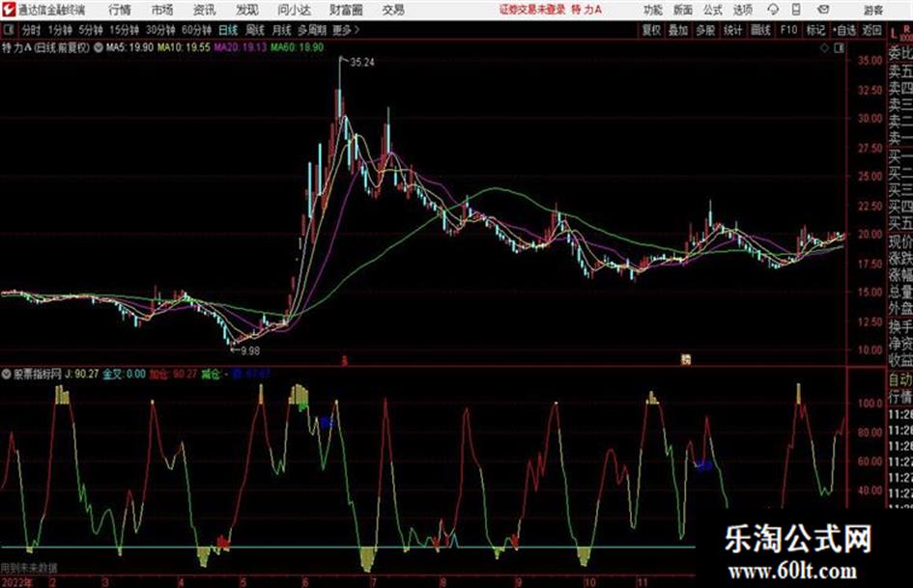Open the 多周期 multi-period view
The image size is (913, 588).
312,30
